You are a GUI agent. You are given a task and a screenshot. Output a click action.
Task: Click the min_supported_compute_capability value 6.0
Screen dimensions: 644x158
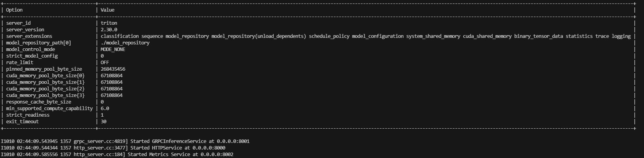(105, 109)
